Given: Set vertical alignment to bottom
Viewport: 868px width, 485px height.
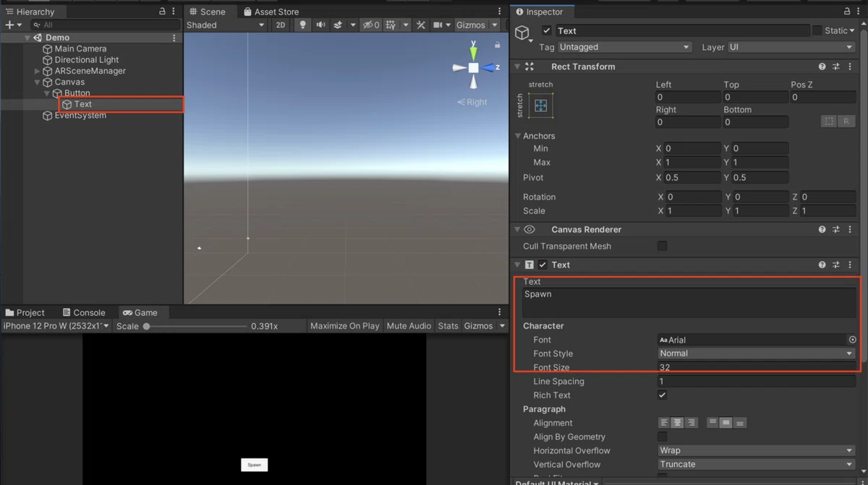Looking at the screenshot, I should pos(740,423).
